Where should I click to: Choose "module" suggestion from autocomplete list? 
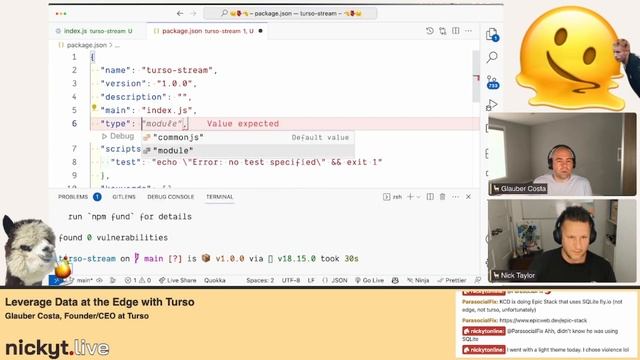[248, 151]
